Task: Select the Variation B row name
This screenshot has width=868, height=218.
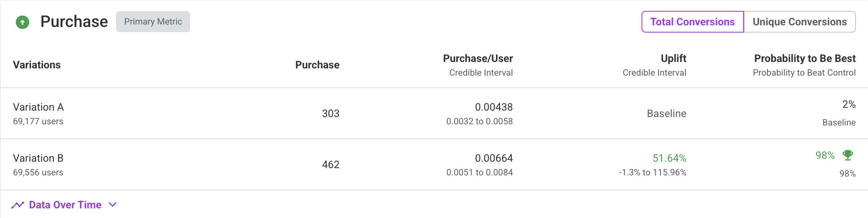Action: 38,158
